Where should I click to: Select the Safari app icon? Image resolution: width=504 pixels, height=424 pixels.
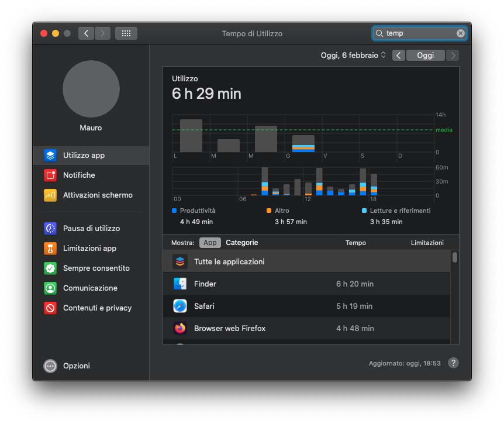tap(180, 306)
